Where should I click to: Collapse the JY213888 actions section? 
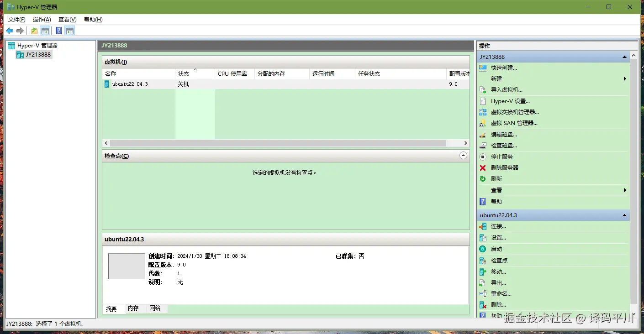(x=624, y=57)
